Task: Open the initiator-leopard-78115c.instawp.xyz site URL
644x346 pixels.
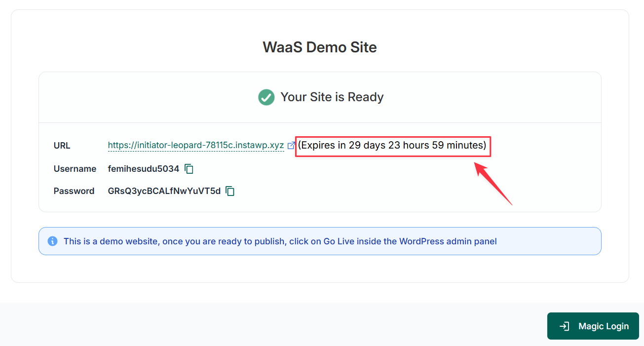Action: (196, 145)
